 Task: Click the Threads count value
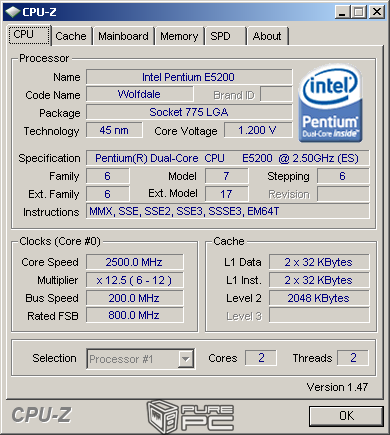(353, 358)
